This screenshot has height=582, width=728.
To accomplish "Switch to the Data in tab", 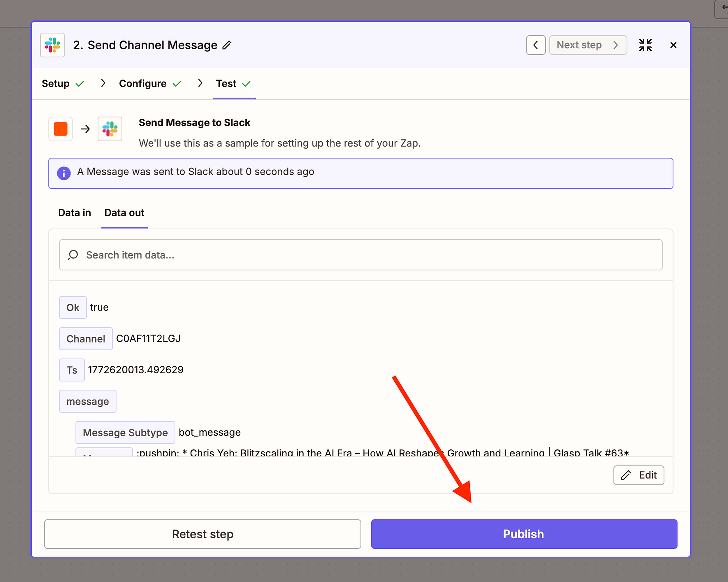I will coord(75,213).
